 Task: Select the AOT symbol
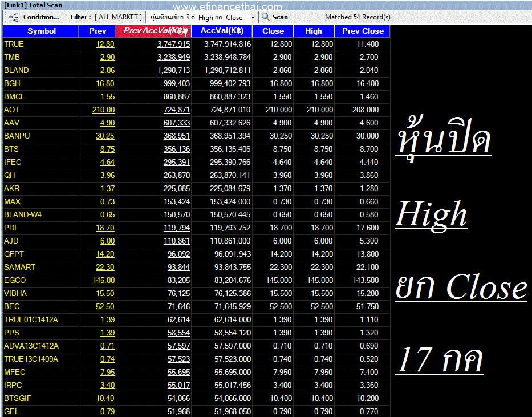[x=11, y=110]
